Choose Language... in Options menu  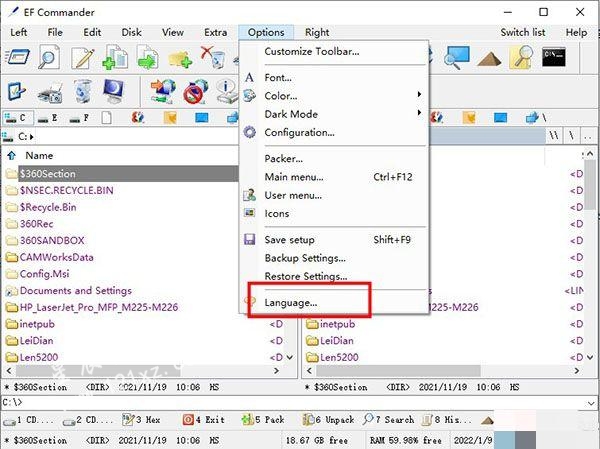(x=334, y=302)
